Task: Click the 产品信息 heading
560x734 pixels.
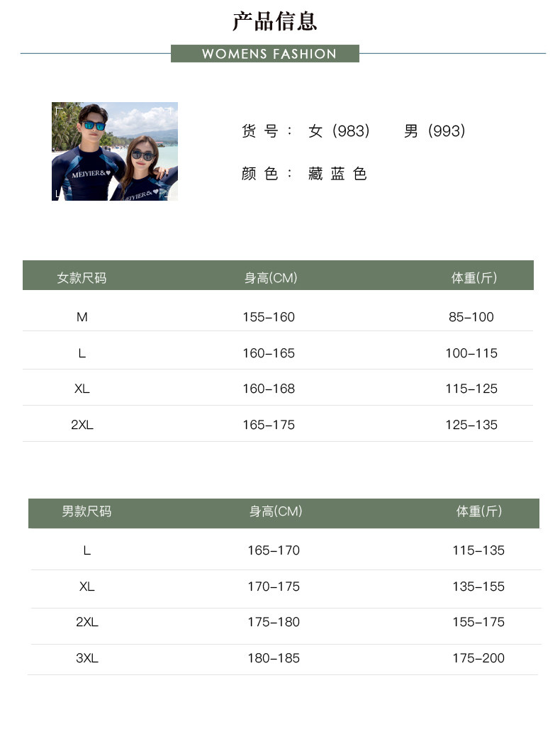Action: pos(275,21)
